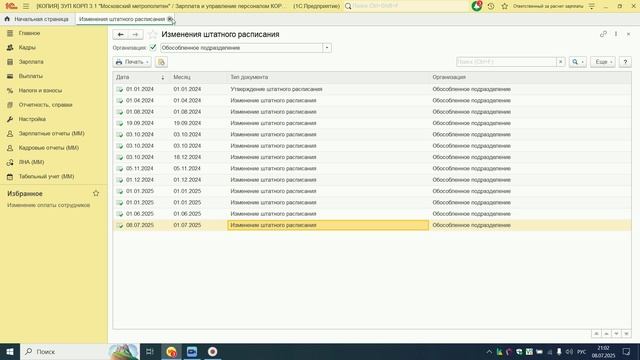Open the Налоги и взносы section
The height and width of the screenshot is (360, 640).
pyautogui.click(x=40, y=90)
